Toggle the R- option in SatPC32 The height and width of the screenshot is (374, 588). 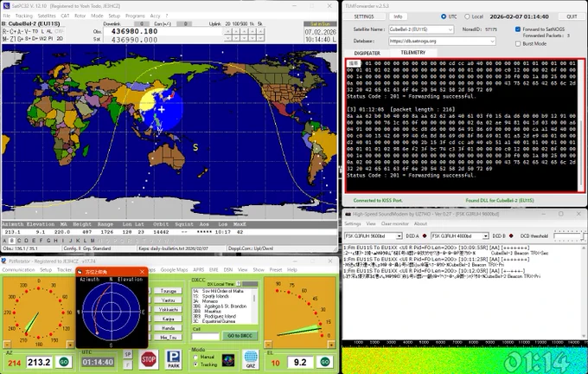[6, 31]
